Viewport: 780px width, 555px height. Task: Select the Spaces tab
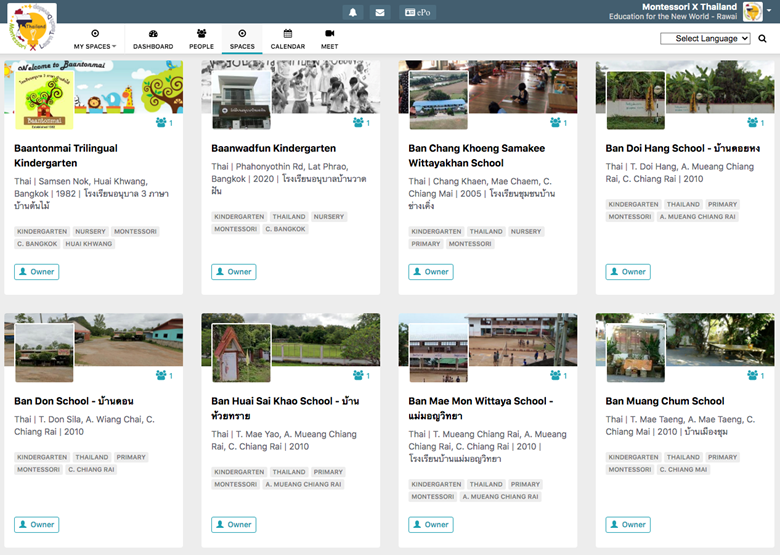coord(242,39)
